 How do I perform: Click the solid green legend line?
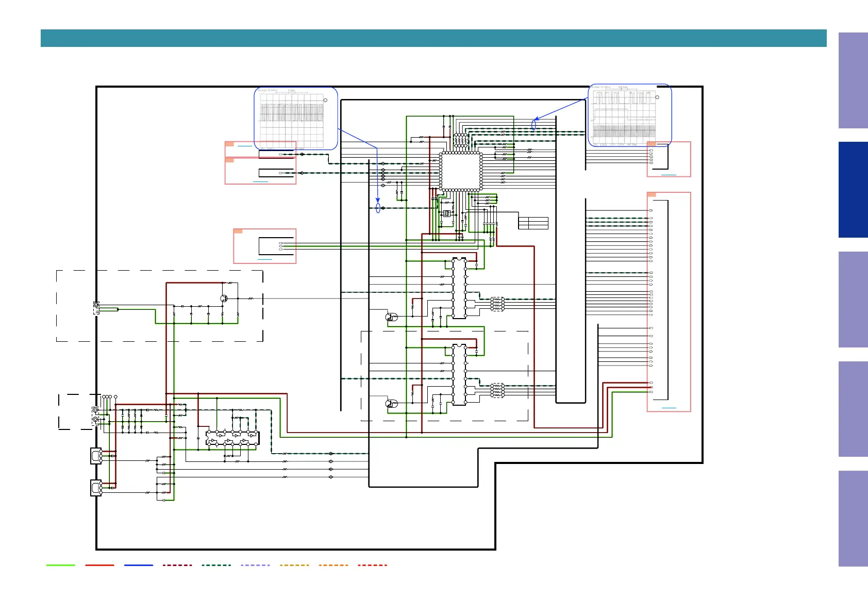click(61, 565)
